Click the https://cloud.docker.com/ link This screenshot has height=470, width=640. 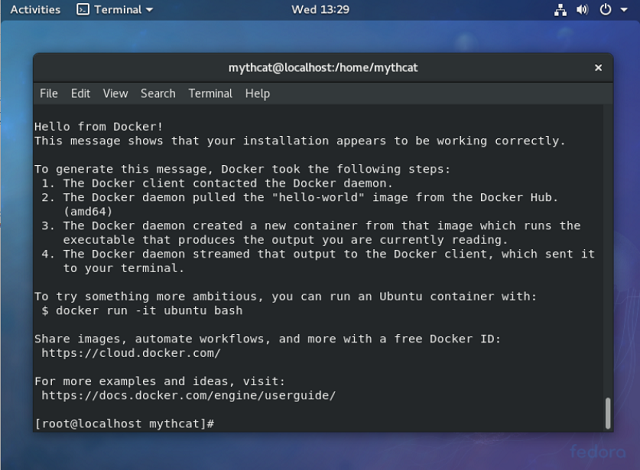(131, 353)
